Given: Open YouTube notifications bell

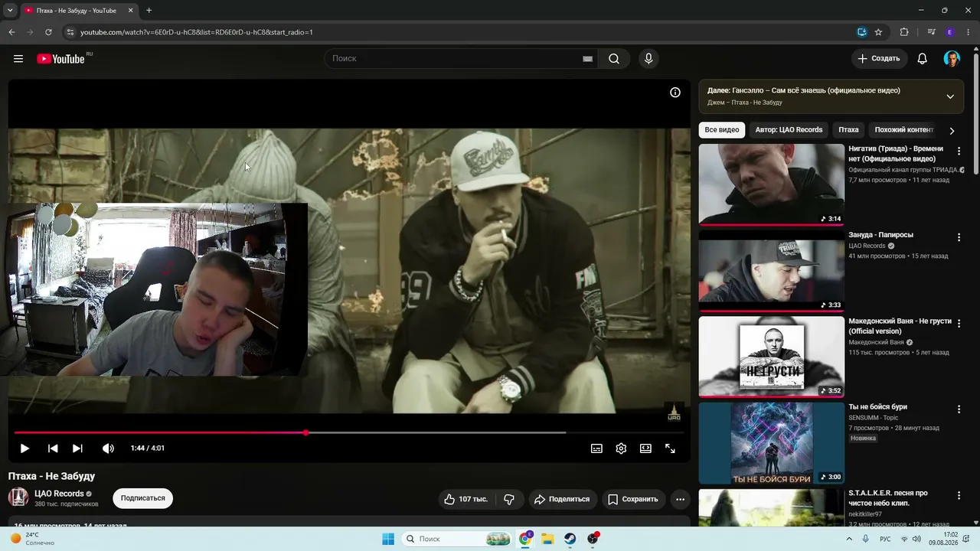Looking at the screenshot, I should click(923, 59).
